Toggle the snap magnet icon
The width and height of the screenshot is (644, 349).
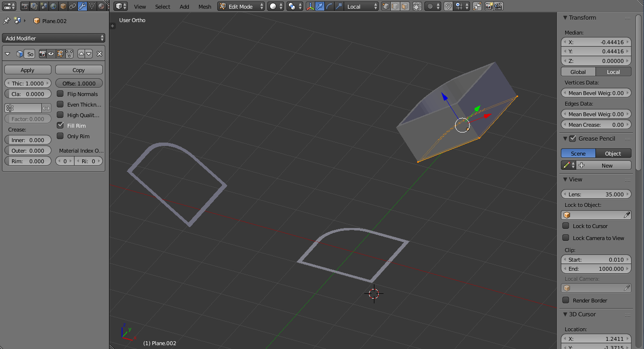(x=448, y=6)
